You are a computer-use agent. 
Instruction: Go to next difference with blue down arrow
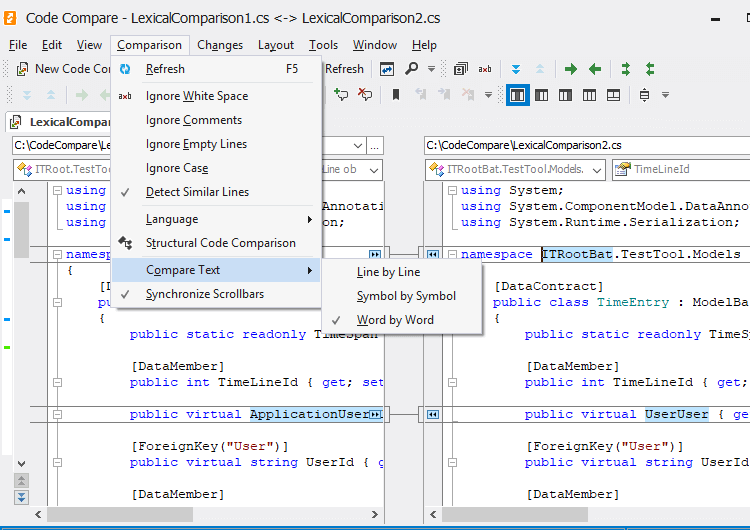pos(516,69)
